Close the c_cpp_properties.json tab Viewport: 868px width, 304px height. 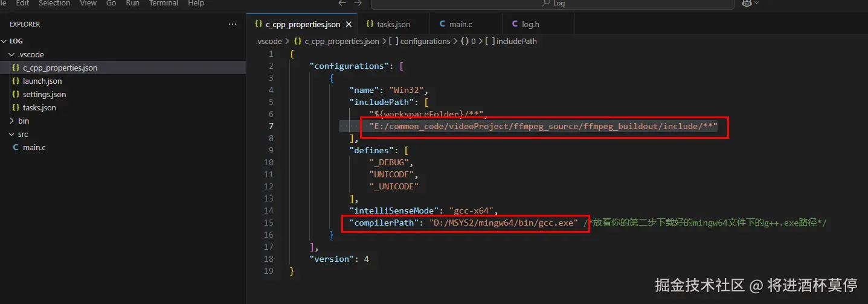pyautogui.click(x=348, y=24)
